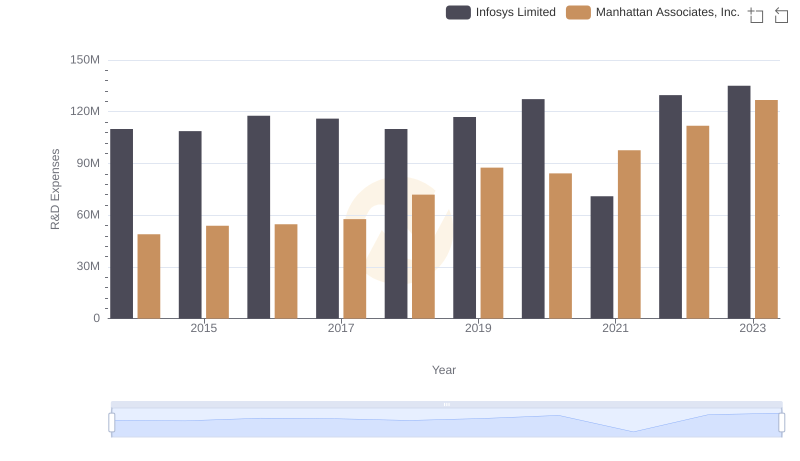Click the 2023 x-axis label
The width and height of the screenshot is (800, 461).
tap(753, 328)
